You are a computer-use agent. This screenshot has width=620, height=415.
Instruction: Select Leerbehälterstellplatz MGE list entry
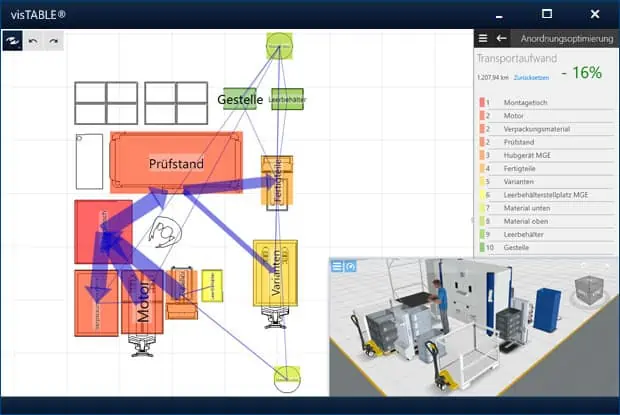(546, 195)
